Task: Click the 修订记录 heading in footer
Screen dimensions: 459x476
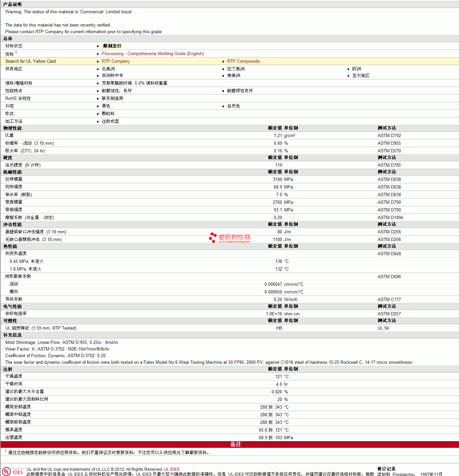Action: coord(387,469)
